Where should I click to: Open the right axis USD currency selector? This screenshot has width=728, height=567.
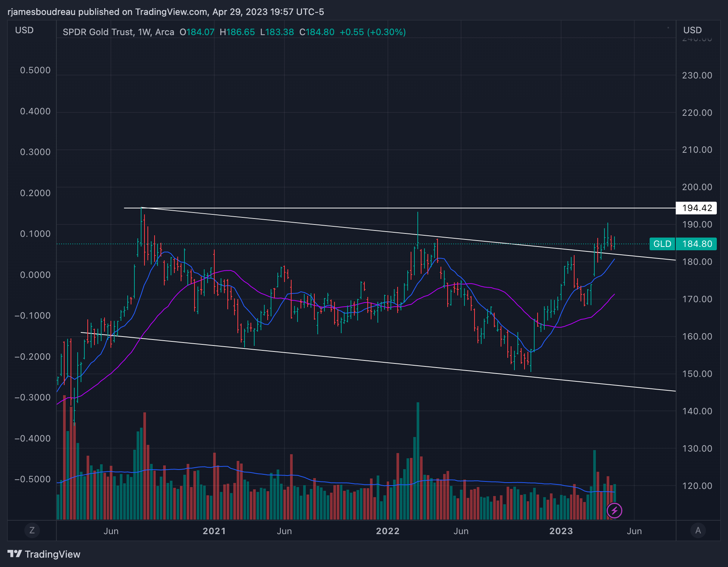pos(692,30)
